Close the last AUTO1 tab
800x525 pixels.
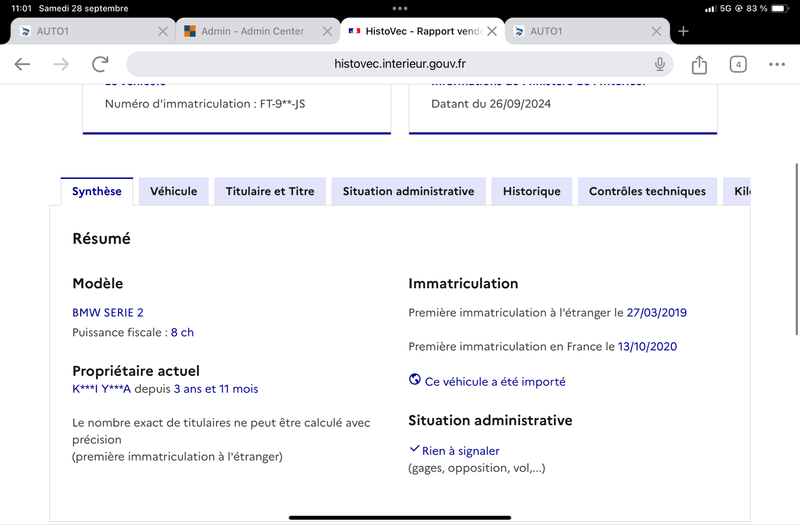657,32
